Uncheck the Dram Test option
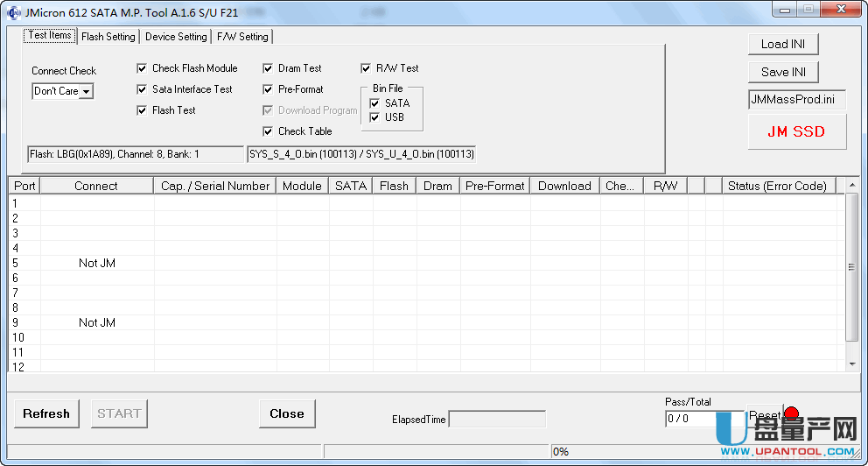This screenshot has width=868, height=466. point(268,68)
